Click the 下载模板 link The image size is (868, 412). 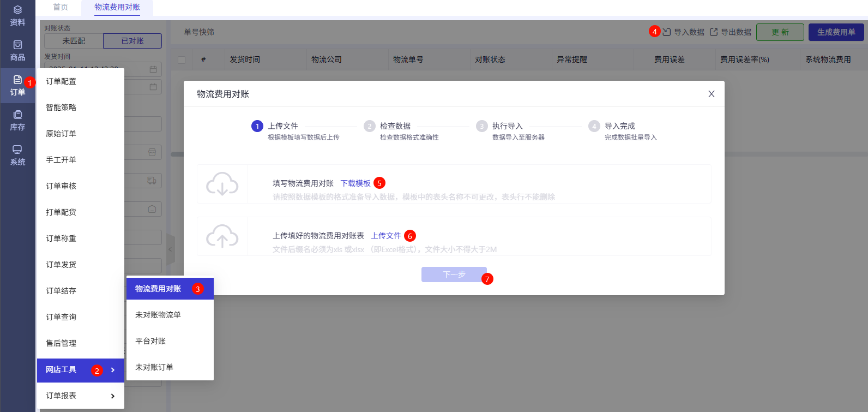(x=355, y=183)
